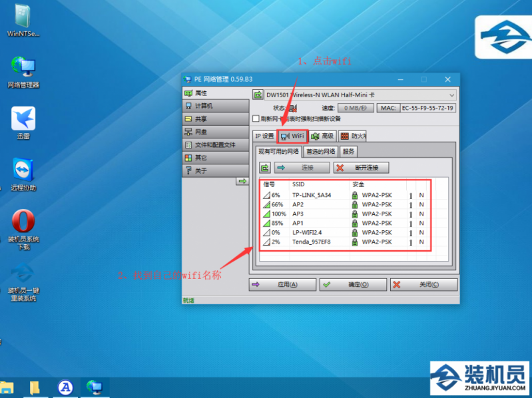
Task: Click the green arrow collapse sidebar icon
Action: 242,181
